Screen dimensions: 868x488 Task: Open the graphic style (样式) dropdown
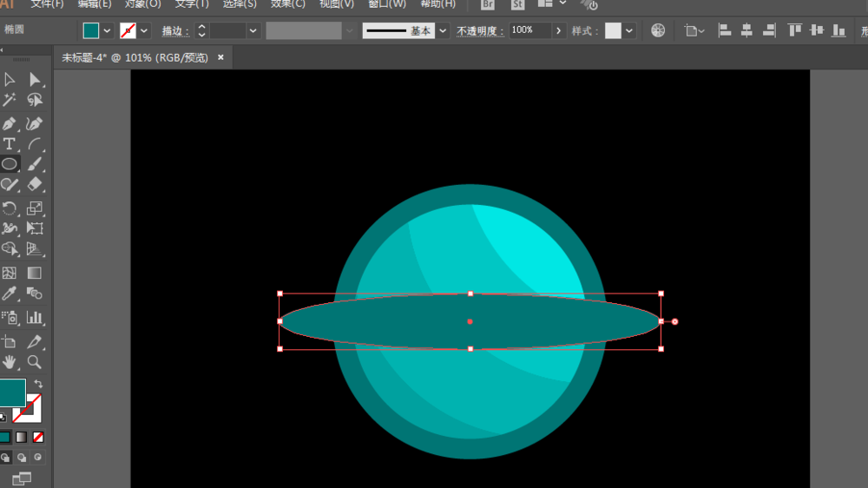(629, 31)
